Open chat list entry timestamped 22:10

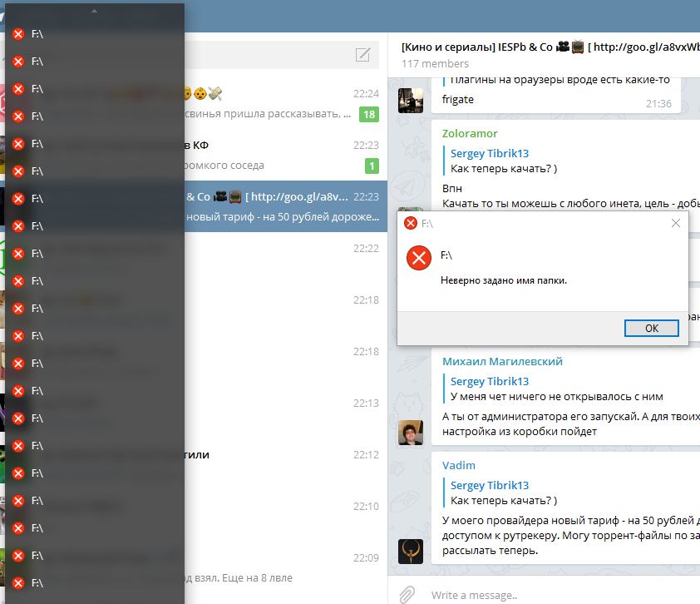(286, 516)
